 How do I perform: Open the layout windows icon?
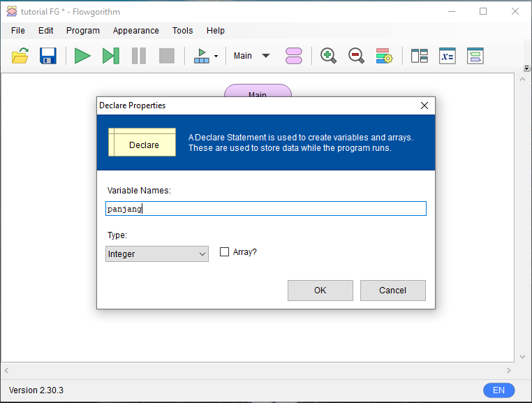(420, 56)
